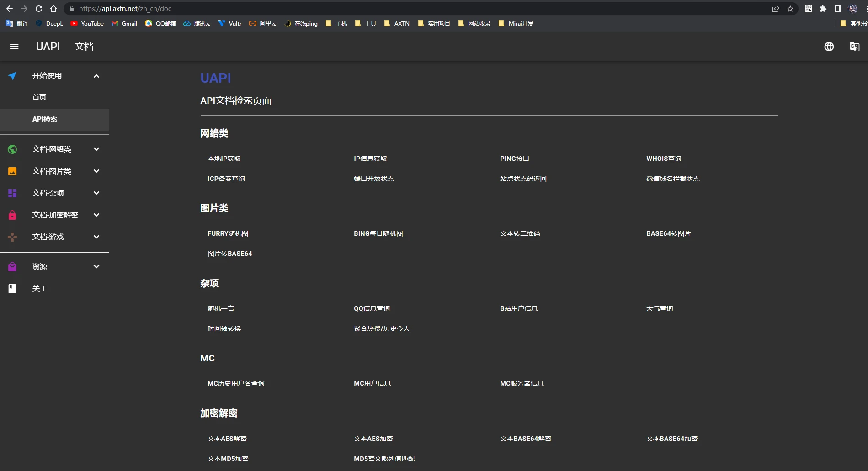Bookmark this page with star icon
This screenshot has height=471, width=868.
pyautogui.click(x=790, y=9)
